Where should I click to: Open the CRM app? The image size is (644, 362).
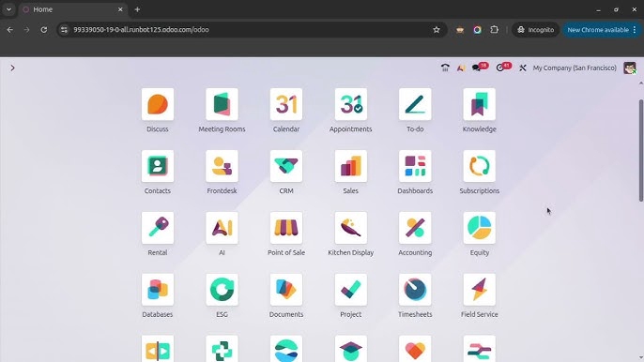pyautogui.click(x=286, y=166)
